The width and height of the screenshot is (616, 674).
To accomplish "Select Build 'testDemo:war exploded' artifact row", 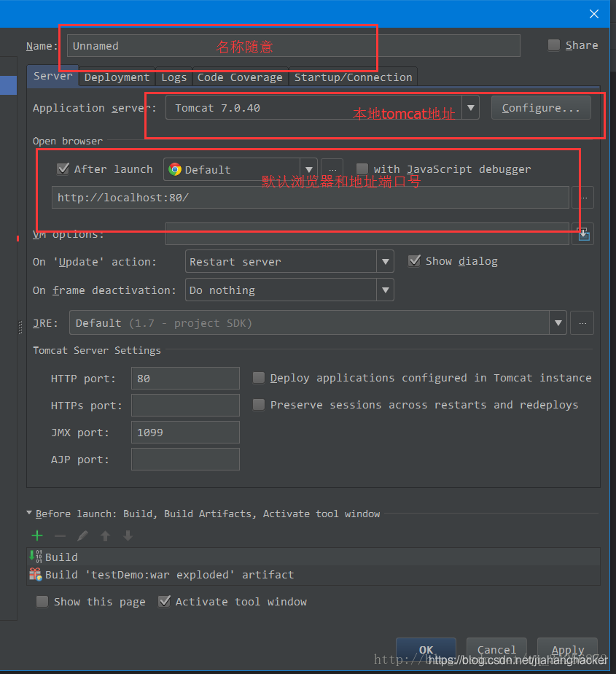I will tap(313, 575).
